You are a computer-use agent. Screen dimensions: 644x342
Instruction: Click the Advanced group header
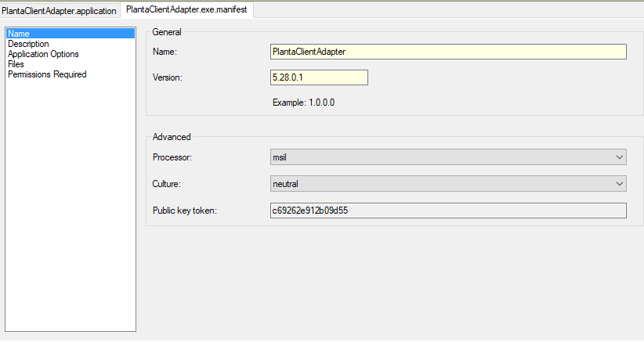tap(172, 137)
